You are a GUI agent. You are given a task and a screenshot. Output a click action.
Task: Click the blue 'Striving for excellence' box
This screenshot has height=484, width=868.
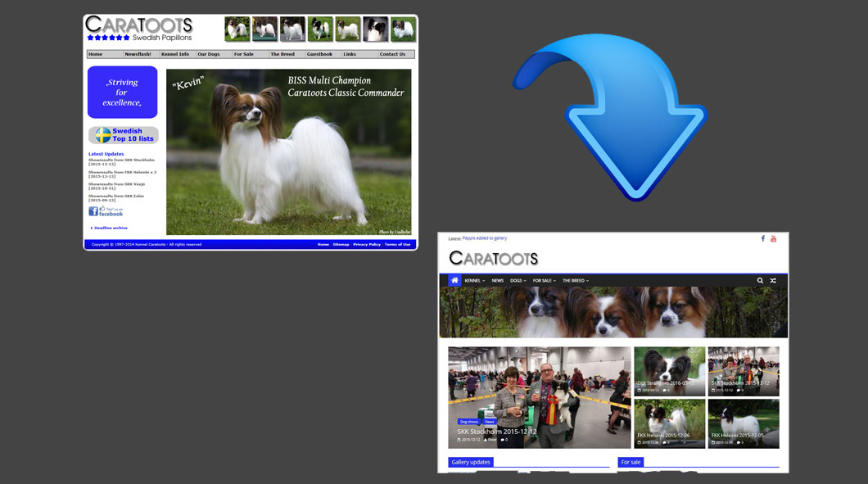coord(122,92)
